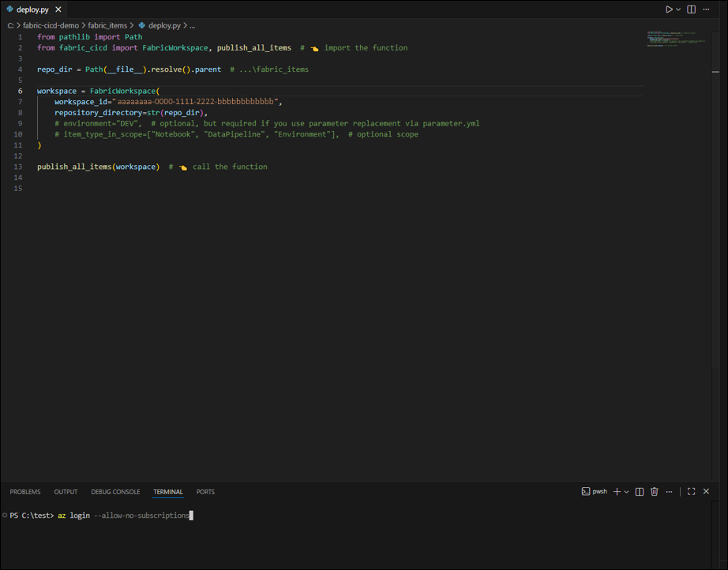
Task: Click 'repo_dir' variable on line 4
Action: 54,69
